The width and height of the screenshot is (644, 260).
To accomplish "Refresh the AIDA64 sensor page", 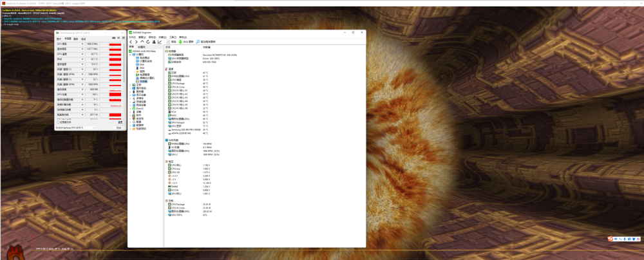I will tap(148, 42).
